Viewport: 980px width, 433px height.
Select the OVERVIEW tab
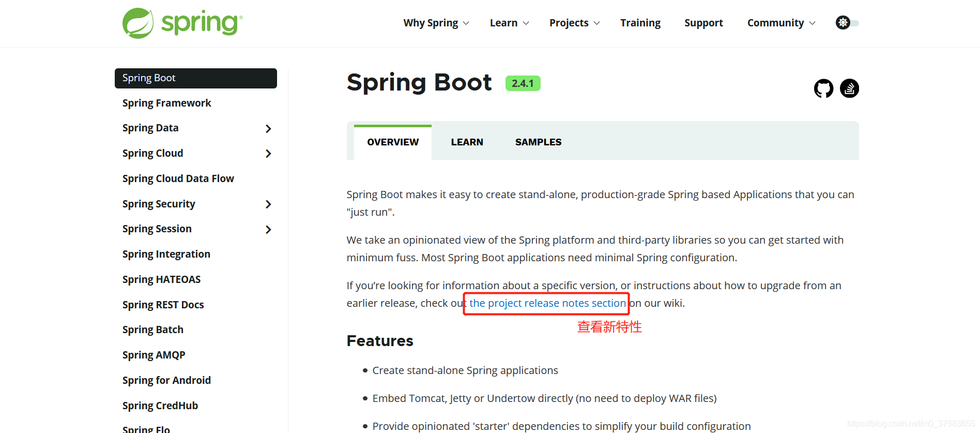pyautogui.click(x=393, y=142)
